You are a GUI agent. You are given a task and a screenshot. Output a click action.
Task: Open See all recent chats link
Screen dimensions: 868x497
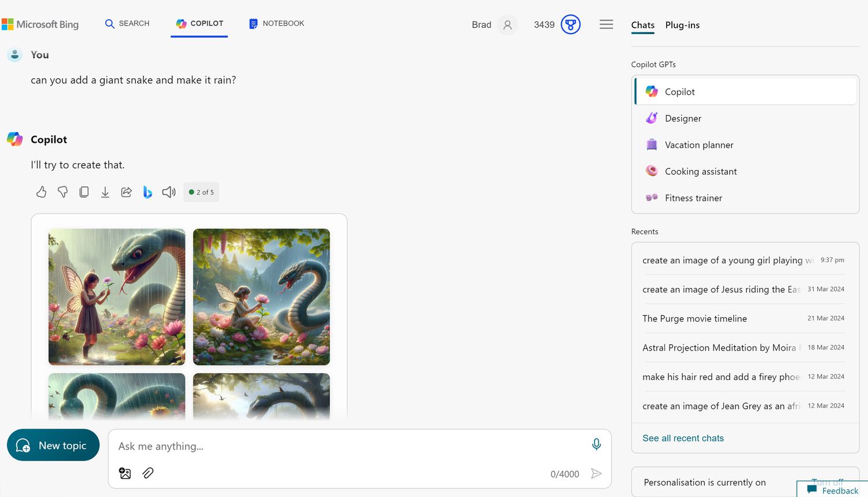[683, 438]
